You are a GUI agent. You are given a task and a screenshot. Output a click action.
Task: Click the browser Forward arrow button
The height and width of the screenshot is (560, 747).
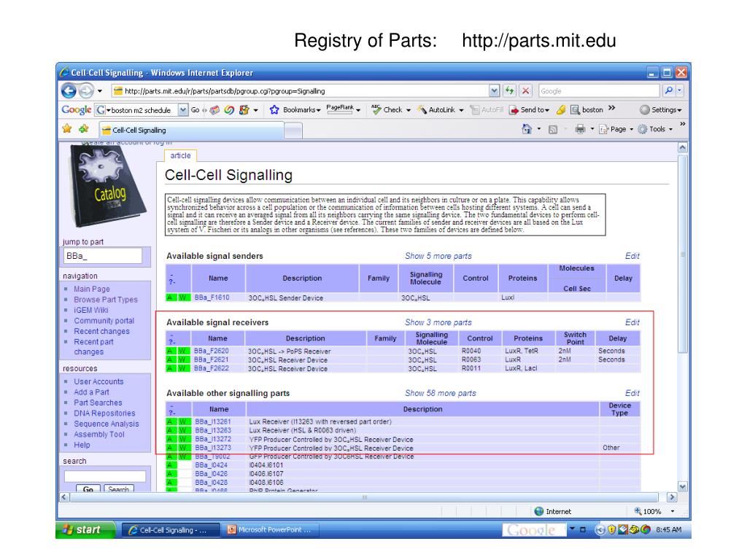tap(86, 90)
